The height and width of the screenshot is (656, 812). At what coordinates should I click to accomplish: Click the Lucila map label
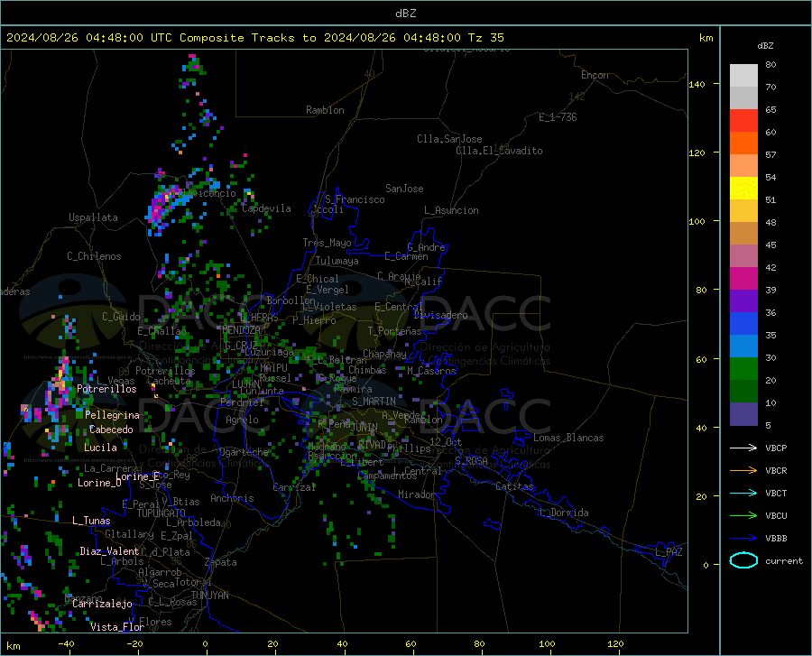pos(100,448)
